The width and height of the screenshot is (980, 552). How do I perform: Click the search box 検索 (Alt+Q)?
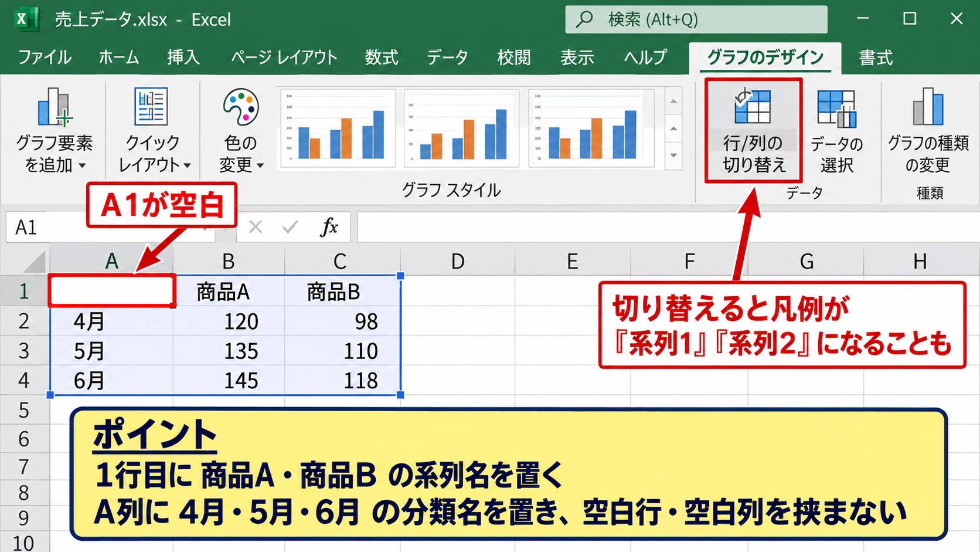pos(696,19)
